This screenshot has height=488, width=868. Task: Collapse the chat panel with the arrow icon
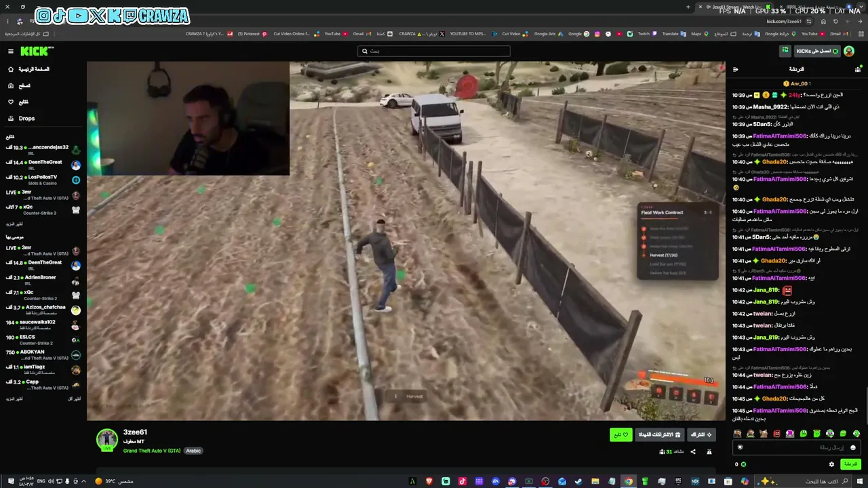[x=736, y=69]
